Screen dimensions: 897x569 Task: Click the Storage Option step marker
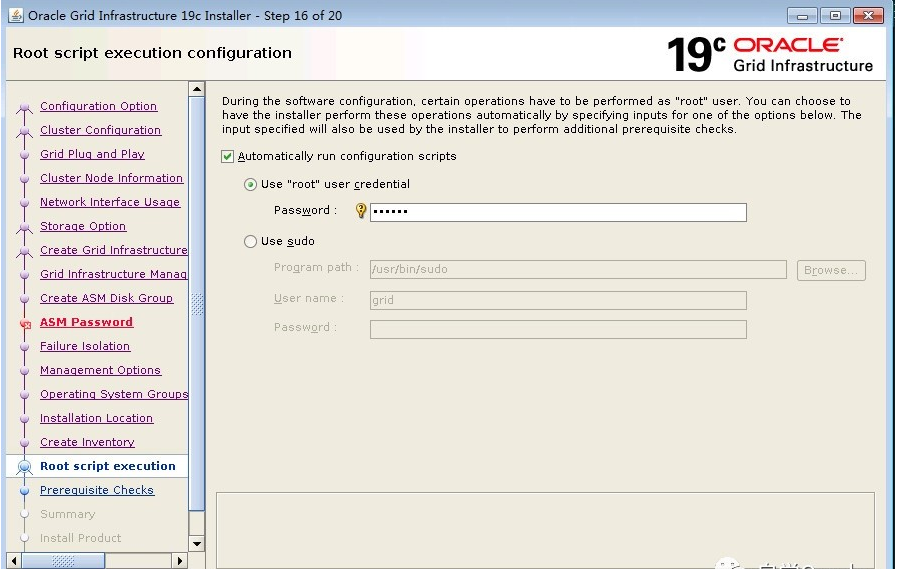coord(24,227)
